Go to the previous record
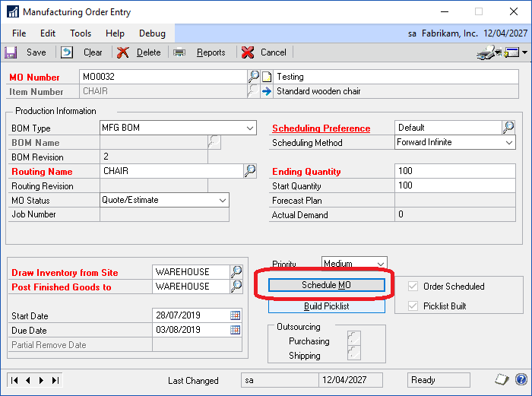Screen dimensions: 532x396 (28, 380)
